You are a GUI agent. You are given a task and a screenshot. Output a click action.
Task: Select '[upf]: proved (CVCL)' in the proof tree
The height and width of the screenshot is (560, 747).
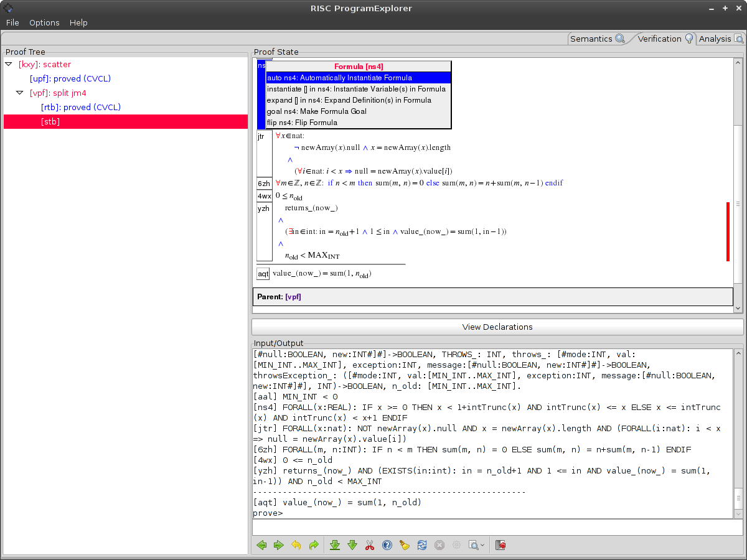point(70,78)
